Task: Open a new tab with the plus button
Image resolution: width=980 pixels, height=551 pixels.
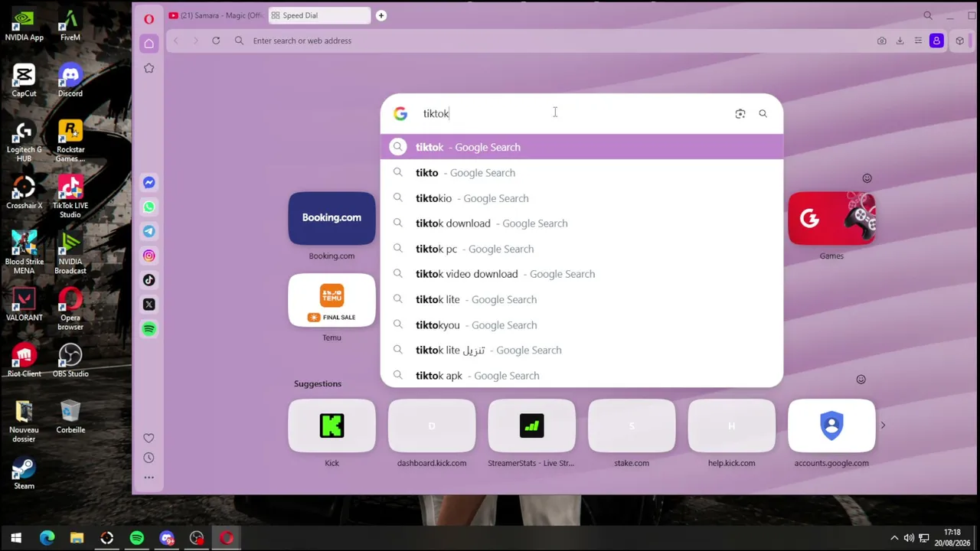Action: [381, 15]
